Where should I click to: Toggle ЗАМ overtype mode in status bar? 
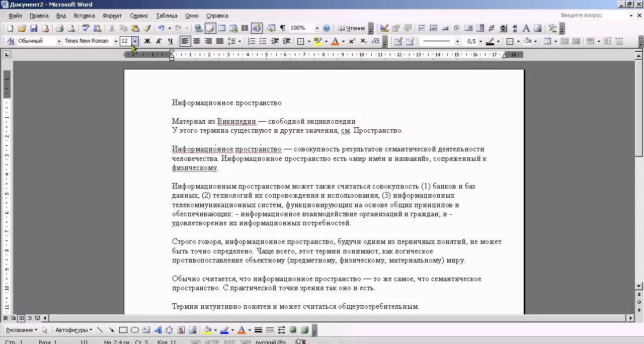[x=245, y=342]
